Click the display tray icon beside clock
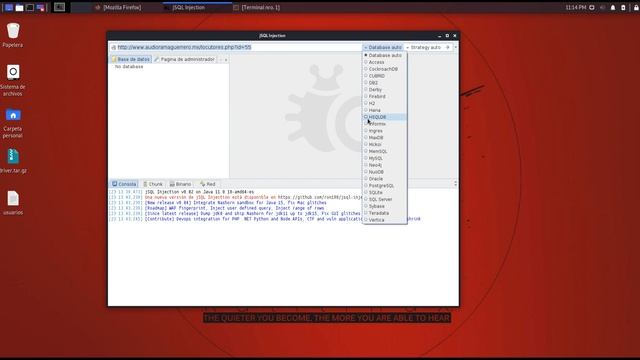Image resolution: width=640 pixels, height=360 pixels. click(592, 7)
